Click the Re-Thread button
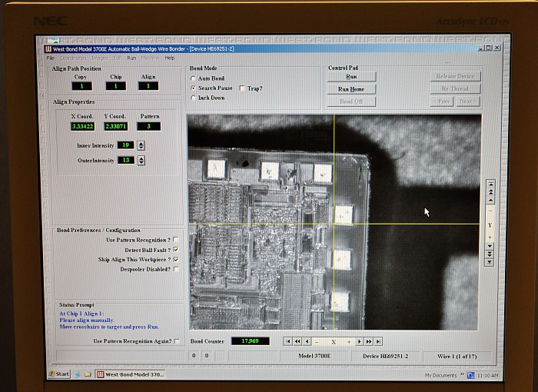This screenshot has width=538, height=392. pyautogui.click(x=455, y=89)
